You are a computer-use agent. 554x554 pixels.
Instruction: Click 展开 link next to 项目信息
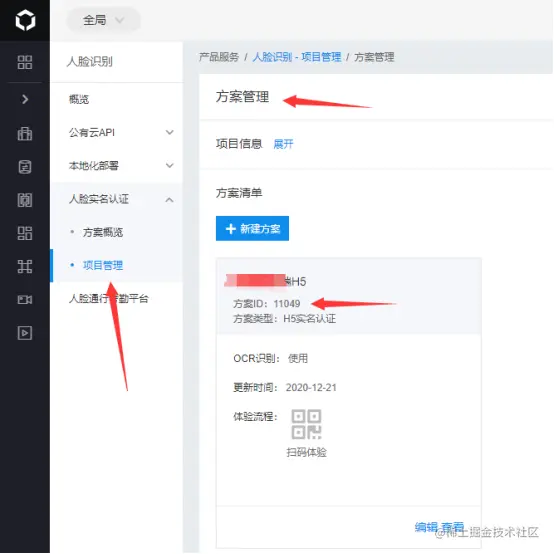click(283, 144)
